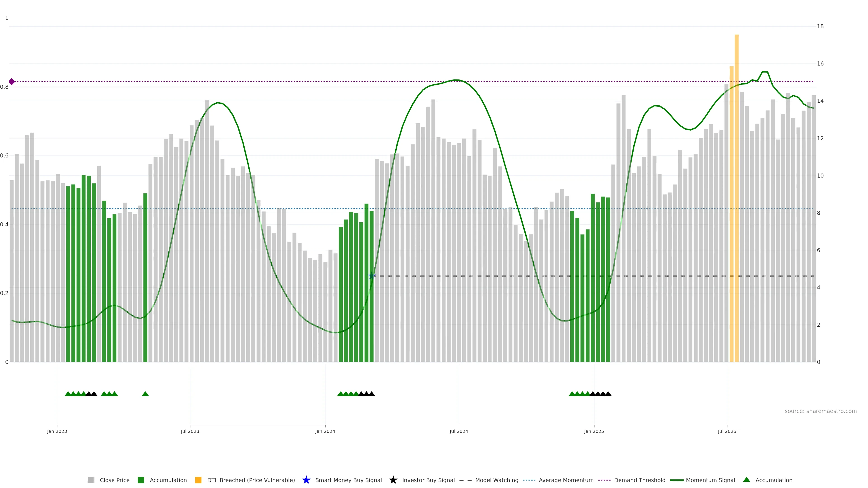Click the Jan 2024 x-axis label
The image size is (868, 488).
(x=325, y=431)
